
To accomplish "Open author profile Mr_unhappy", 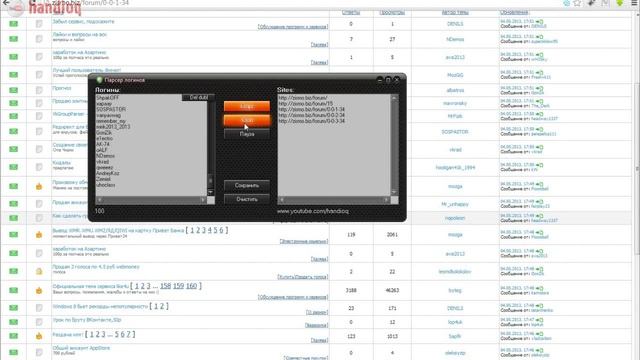I will [455, 204].
